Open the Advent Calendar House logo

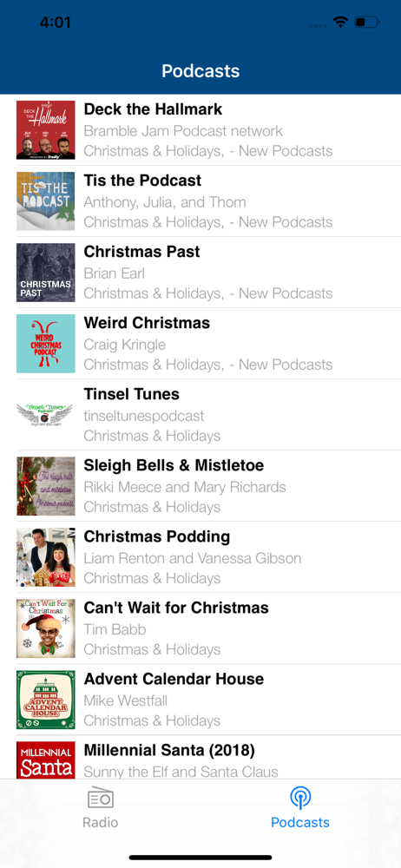click(45, 700)
